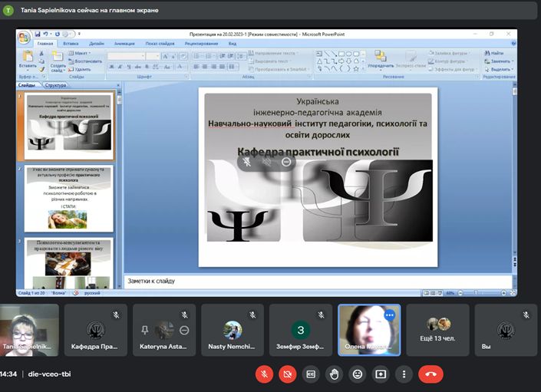Viewport: 541px width, 392px height.
Task: Select Tania Sapielnikova's video tile
Action: (29, 330)
